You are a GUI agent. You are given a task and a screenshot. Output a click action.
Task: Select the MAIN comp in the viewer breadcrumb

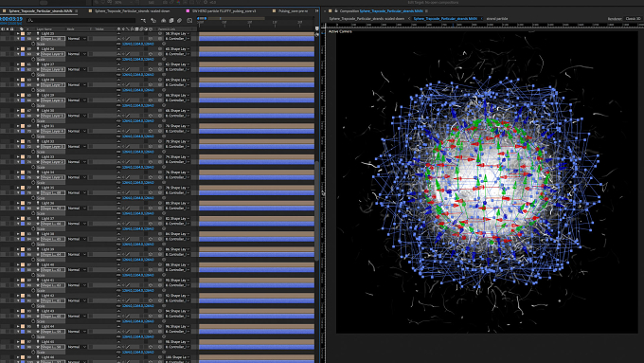[446, 19]
